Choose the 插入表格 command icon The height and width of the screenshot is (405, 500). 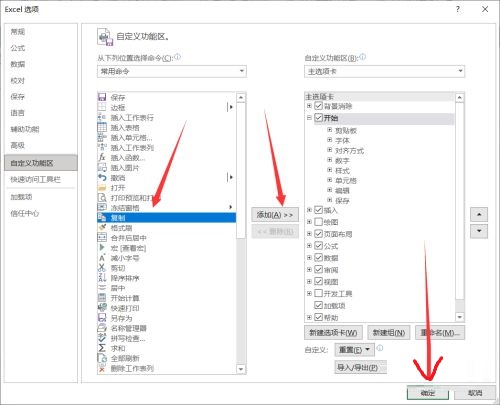(x=102, y=127)
